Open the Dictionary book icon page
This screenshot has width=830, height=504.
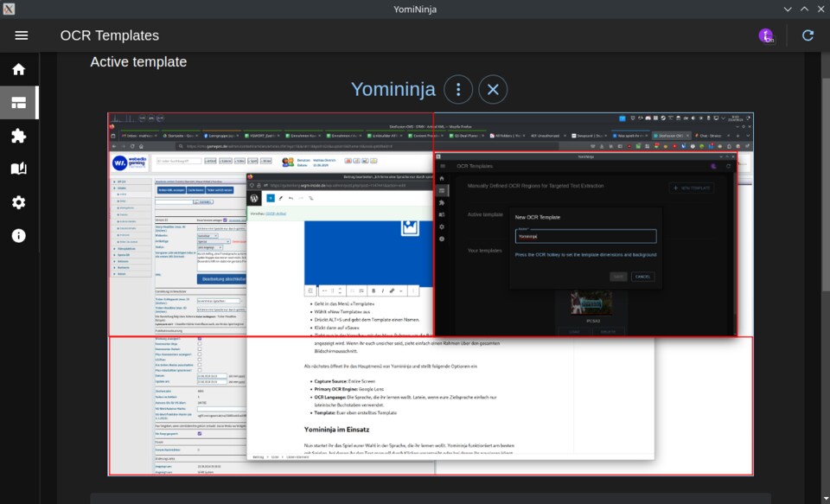coord(18,169)
